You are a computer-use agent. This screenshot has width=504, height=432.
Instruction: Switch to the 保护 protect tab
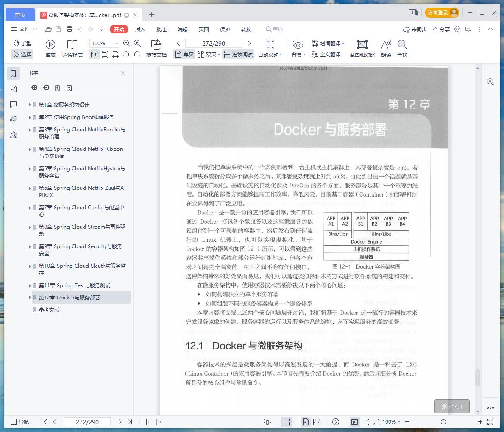pos(225,29)
